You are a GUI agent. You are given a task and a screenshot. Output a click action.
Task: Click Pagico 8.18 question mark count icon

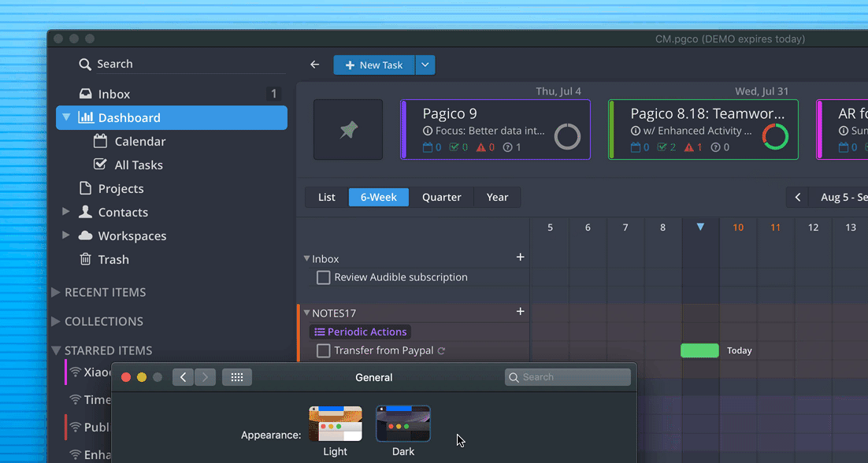click(x=716, y=147)
